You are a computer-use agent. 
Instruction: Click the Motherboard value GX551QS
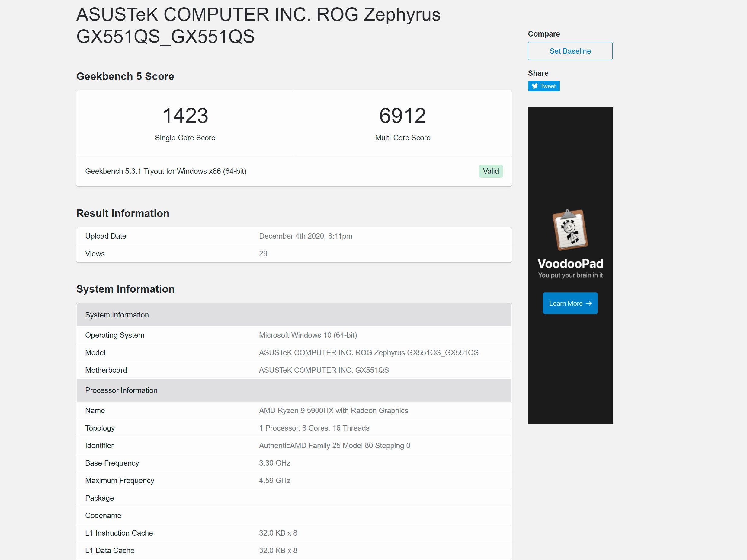(324, 370)
